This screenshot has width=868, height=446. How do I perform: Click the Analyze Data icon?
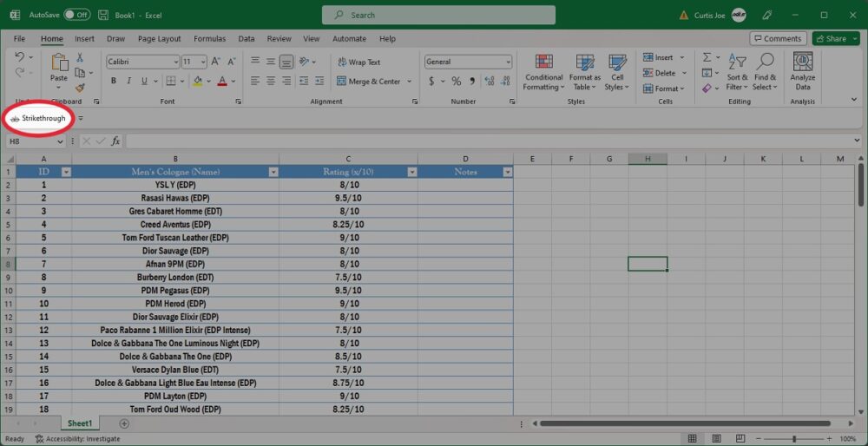(803, 71)
